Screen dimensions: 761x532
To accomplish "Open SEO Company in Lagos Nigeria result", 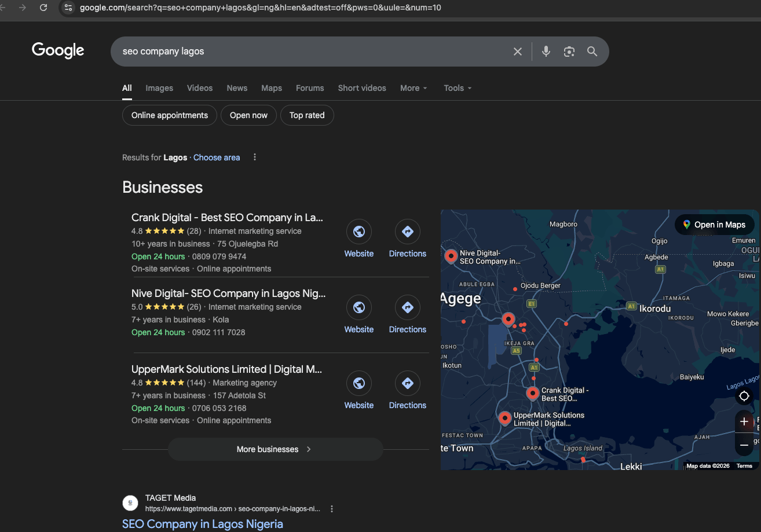I will pyautogui.click(x=203, y=524).
